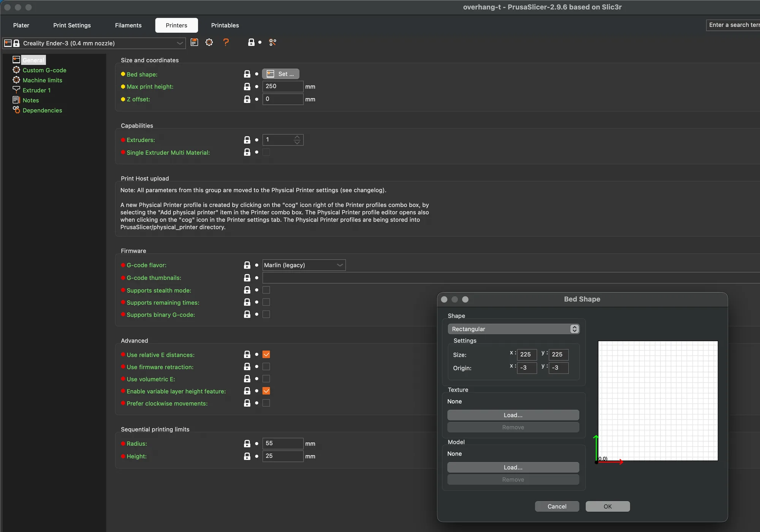Open Custom G-code page in sidebar
760x532 pixels.
(x=44, y=70)
